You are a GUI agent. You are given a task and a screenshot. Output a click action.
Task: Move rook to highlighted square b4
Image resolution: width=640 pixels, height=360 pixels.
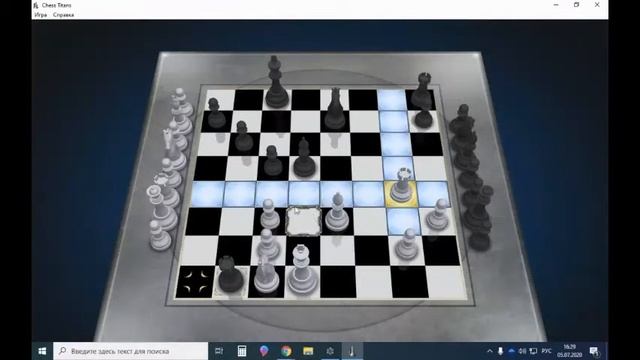point(240,193)
